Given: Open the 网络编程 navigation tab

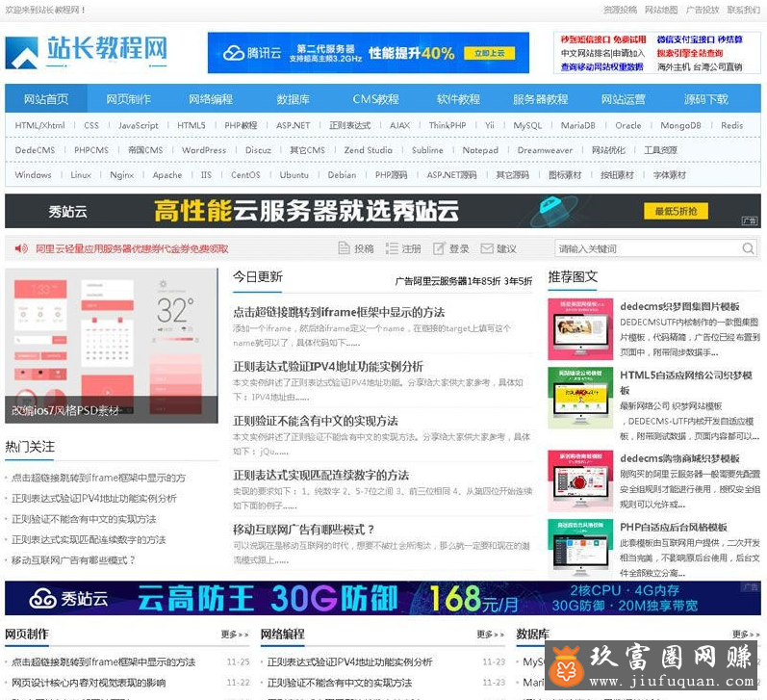Looking at the screenshot, I should click(211, 99).
